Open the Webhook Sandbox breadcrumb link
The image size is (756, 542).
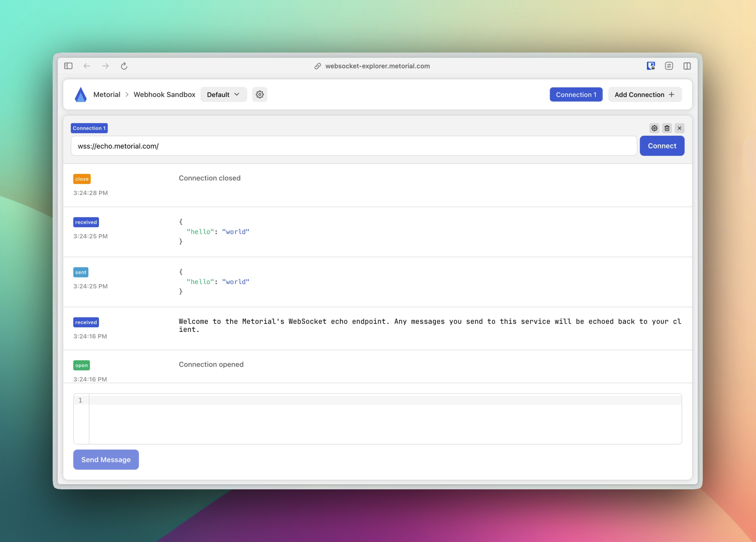(164, 94)
